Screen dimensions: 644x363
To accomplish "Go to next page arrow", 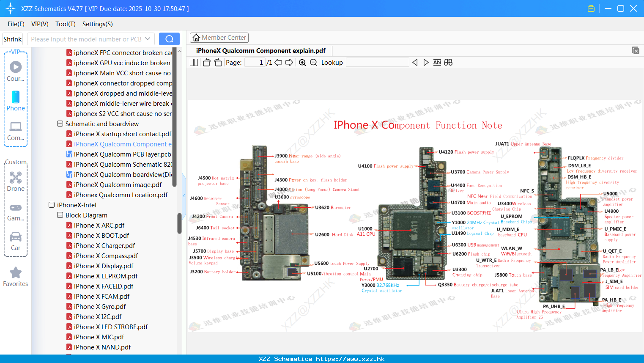I will pyautogui.click(x=289, y=62).
